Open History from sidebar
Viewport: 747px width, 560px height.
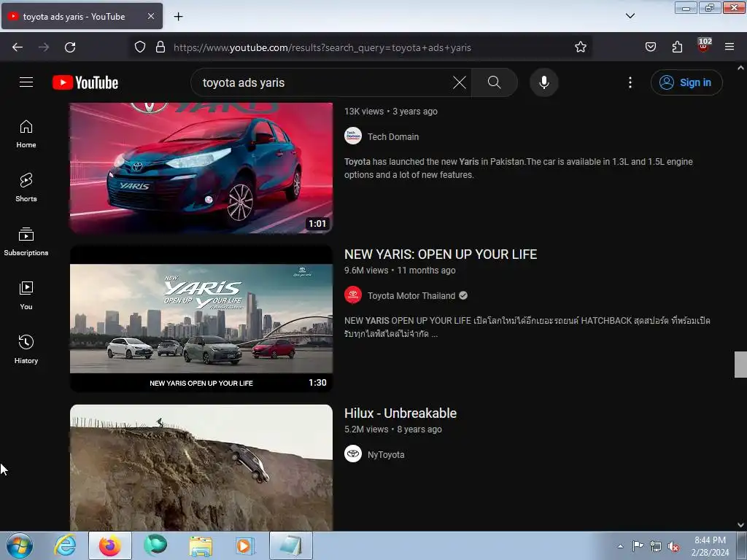click(26, 349)
